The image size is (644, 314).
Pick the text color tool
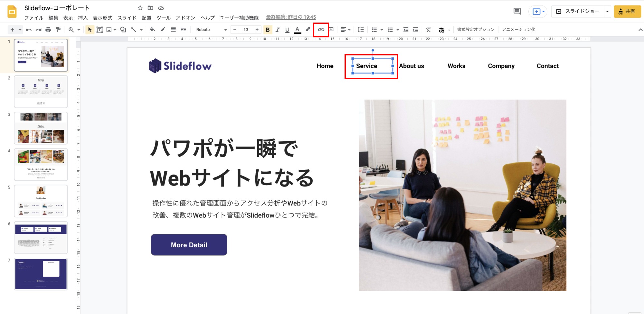click(x=298, y=30)
